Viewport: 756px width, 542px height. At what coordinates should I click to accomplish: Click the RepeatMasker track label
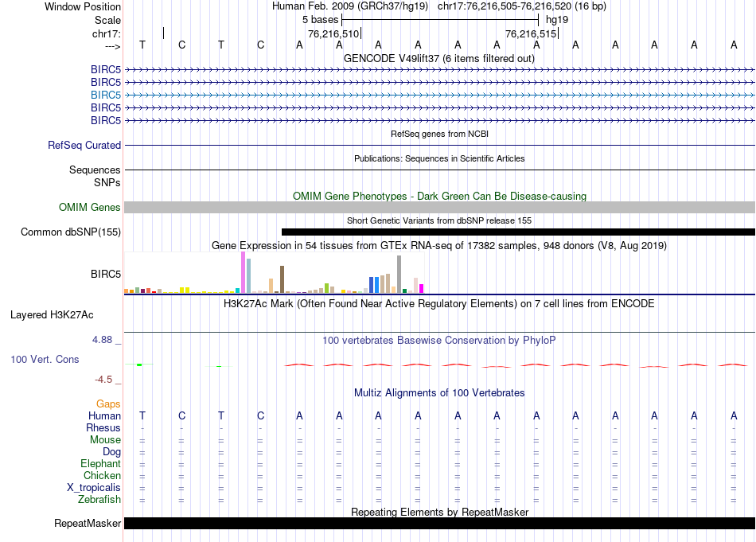pos(88,523)
